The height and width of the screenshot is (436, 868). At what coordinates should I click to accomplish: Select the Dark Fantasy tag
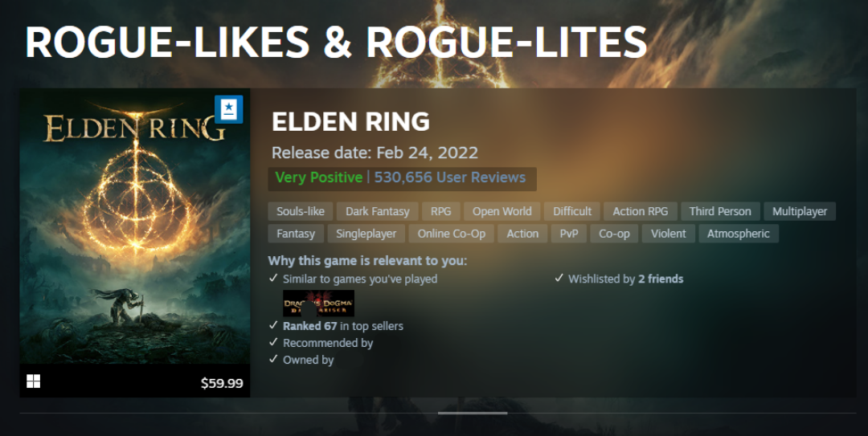click(x=378, y=211)
